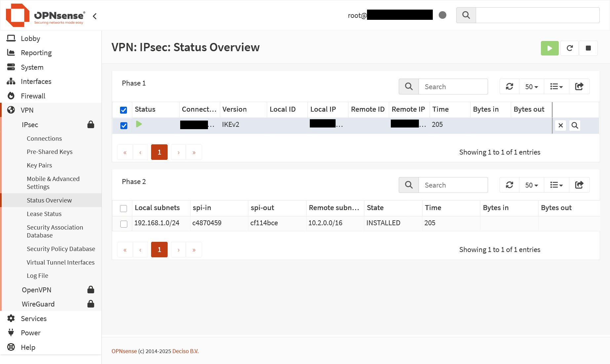Expand the OpenVPN menu section
This screenshot has width=610, height=364.
(36, 290)
